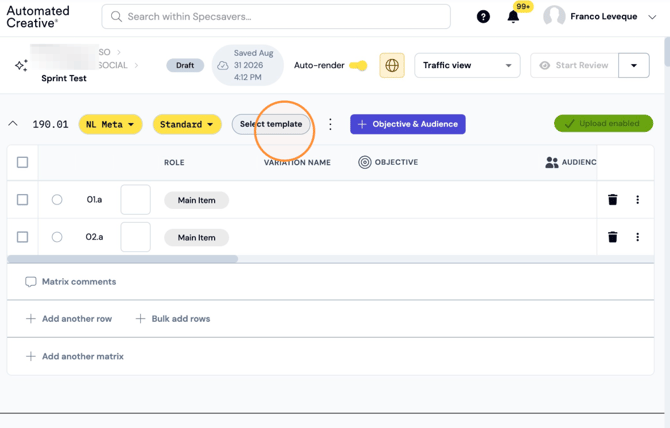This screenshot has height=428, width=670.
Task: Click the Upload enabled button
Action: pyautogui.click(x=603, y=123)
